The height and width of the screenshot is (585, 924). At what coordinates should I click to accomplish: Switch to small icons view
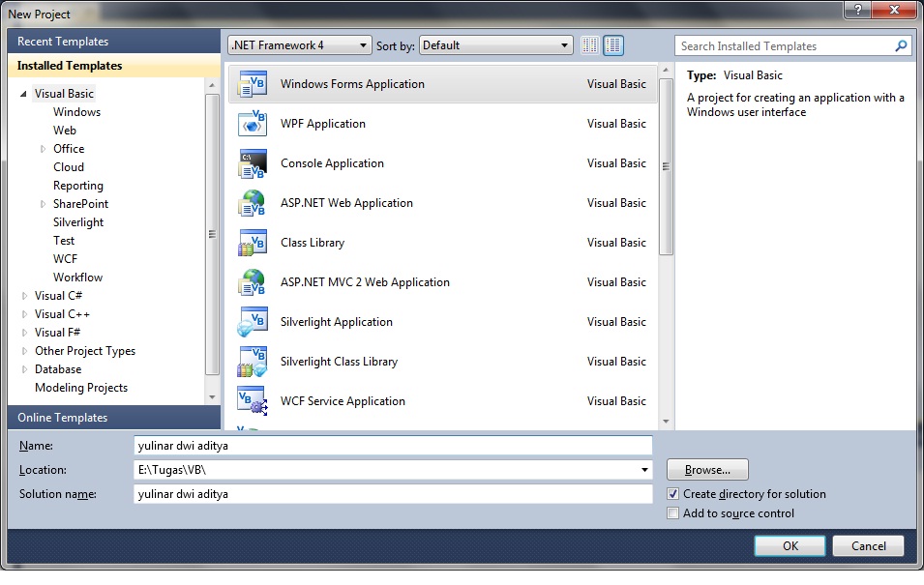pos(589,45)
